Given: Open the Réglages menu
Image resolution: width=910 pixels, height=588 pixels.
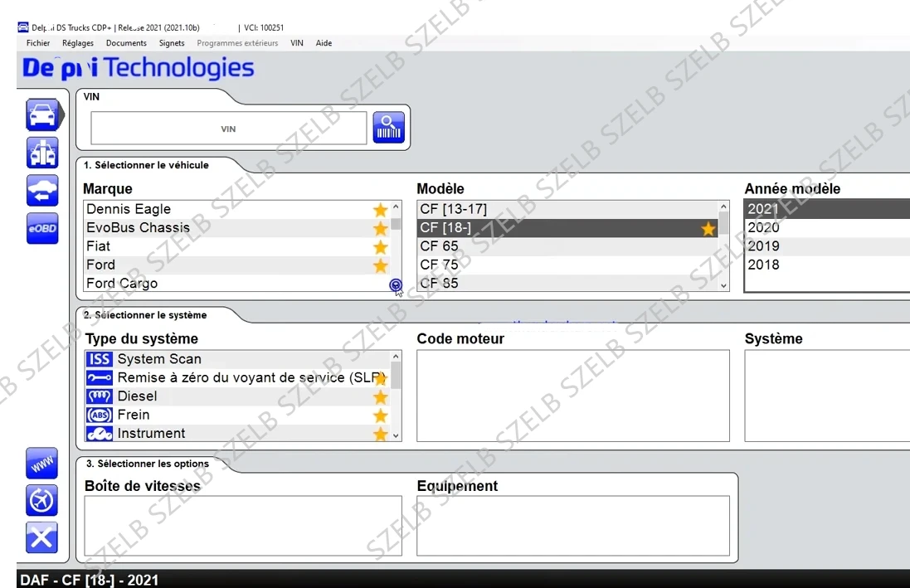Looking at the screenshot, I should 78,43.
